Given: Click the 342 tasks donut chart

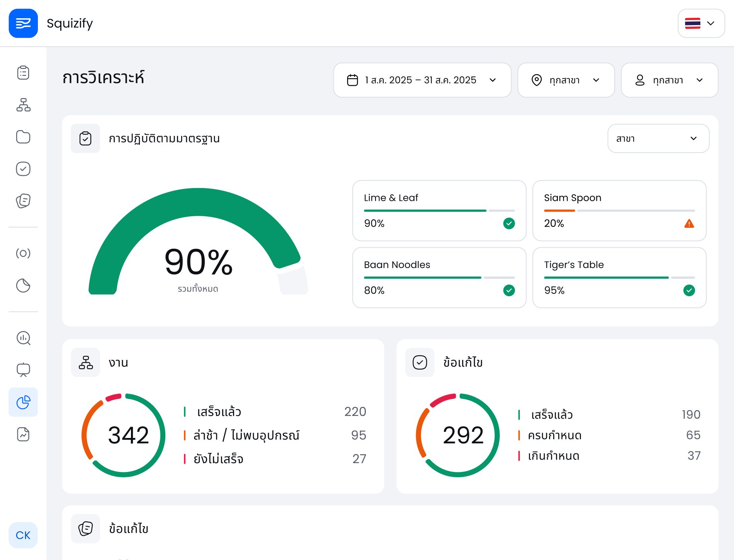Looking at the screenshot, I should click(x=124, y=435).
